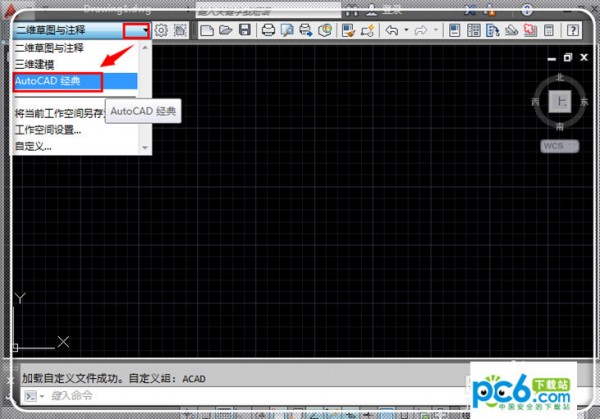Click the workspace settings gear icon
The image size is (600, 419).
(161, 31)
